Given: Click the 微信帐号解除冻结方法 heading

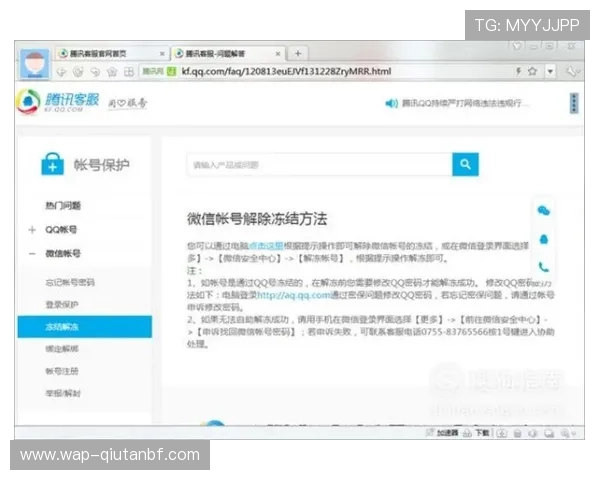Looking at the screenshot, I should (257, 219).
